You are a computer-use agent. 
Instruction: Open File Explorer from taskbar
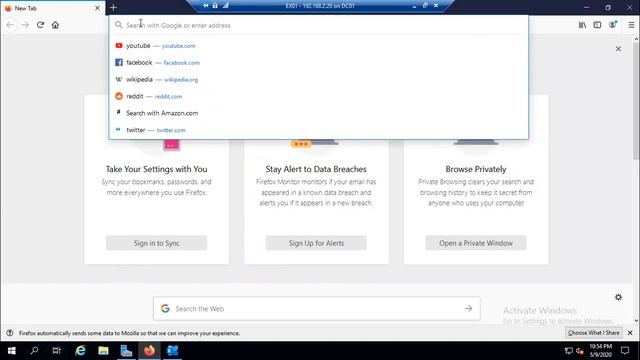click(x=103, y=351)
